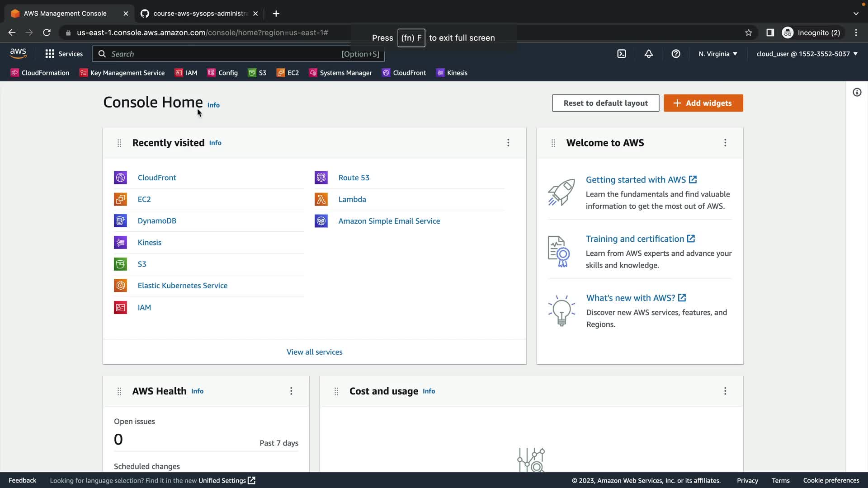Click the notifications bell icon
Viewport: 868px width, 488px height.
coord(649,54)
